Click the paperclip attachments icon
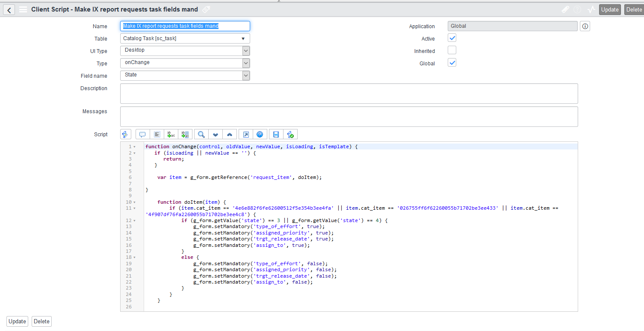Viewport: 644px width, 331px height. pyautogui.click(x=565, y=9)
